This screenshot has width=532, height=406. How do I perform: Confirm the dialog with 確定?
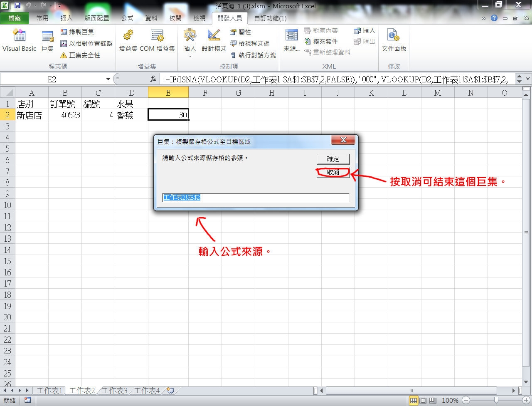pos(333,159)
